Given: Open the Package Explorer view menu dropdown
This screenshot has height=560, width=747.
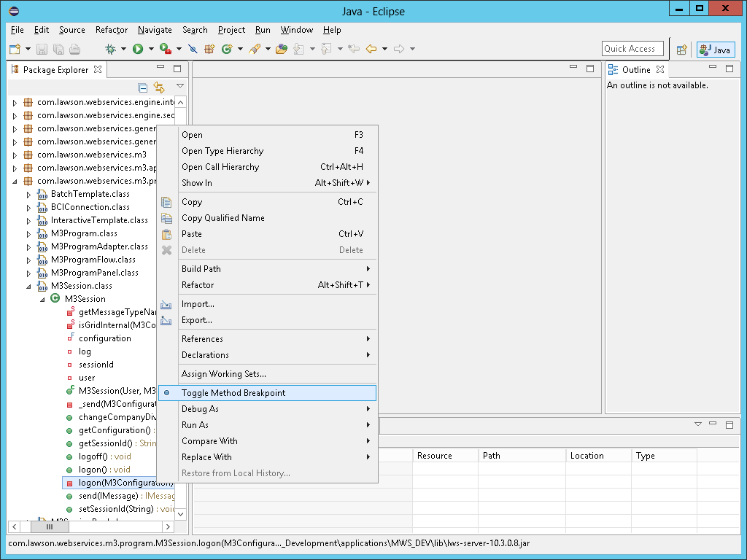Looking at the screenshot, I should 179,86.
